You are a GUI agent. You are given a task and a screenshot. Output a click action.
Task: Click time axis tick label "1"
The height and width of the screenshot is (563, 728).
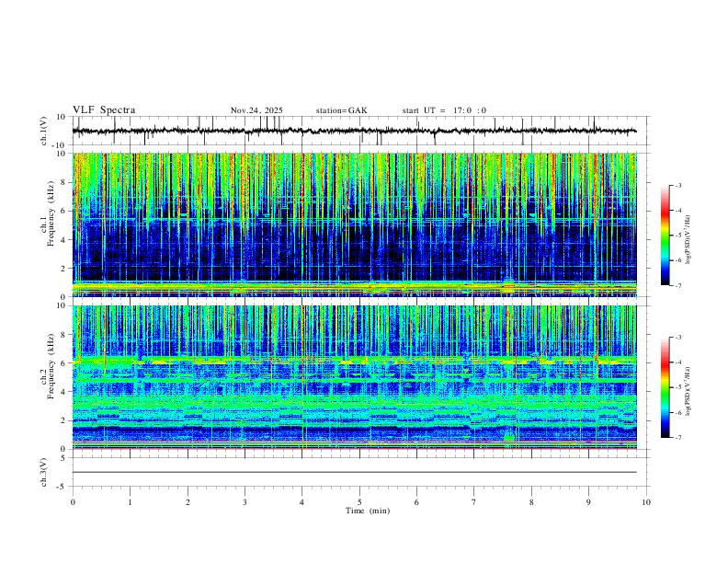[130, 502]
